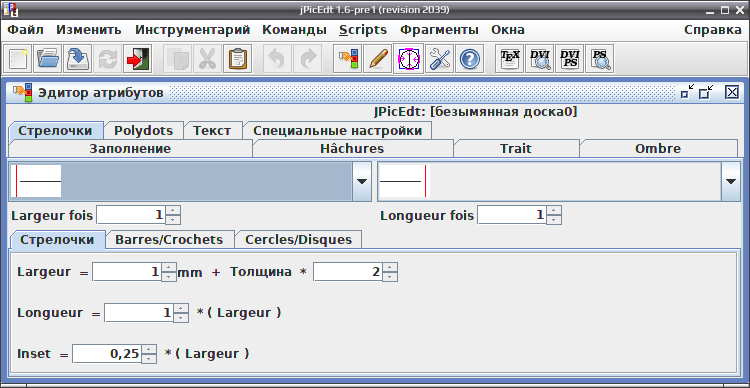The width and height of the screenshot is (750, 388).
Task: Click the Толщина multiplier input field
Action: pyautogui.click(x=348, y=272)
